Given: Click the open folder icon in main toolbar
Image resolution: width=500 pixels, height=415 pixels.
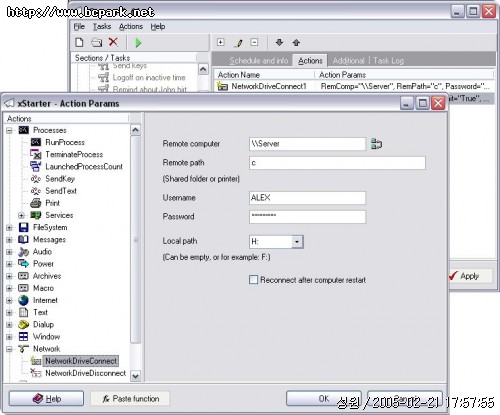Looking at the screenshot, I should [x=97, y=43].
